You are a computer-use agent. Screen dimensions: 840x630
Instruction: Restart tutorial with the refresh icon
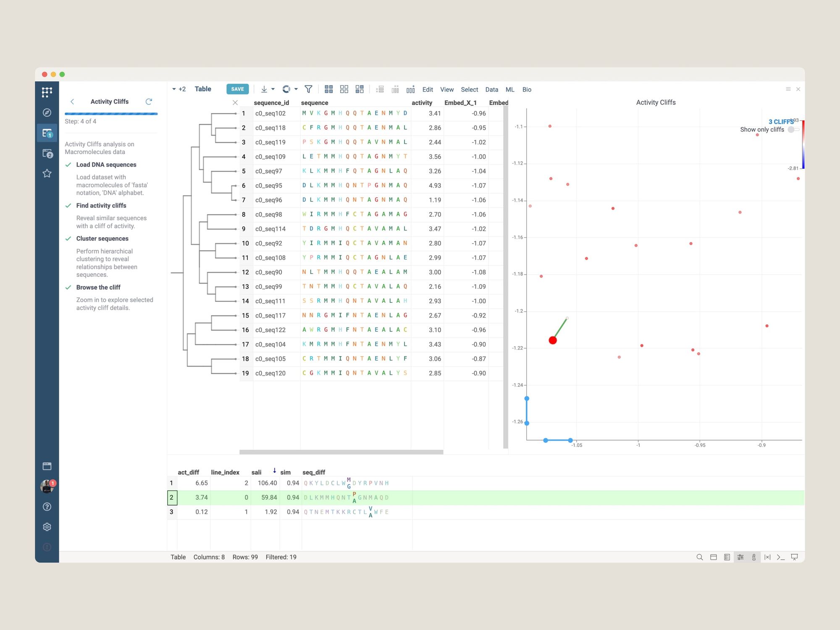pyautogui.click(x=149, y=102)
